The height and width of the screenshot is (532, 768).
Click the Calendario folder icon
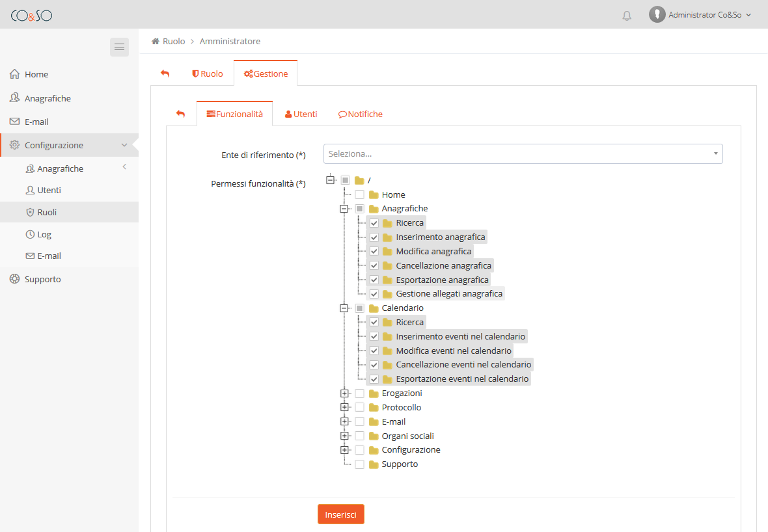point(374,308)
